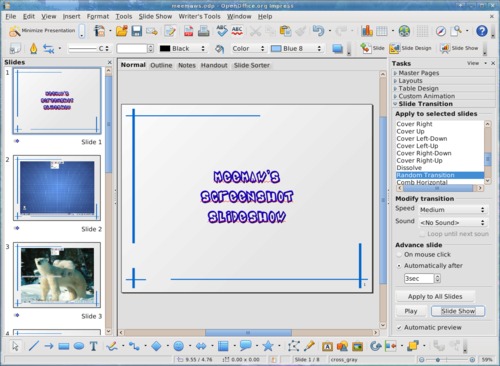Image resolution: width=500 pixels, height=366 pixels.
Task: Select the Text tool in drawing bar
Action: [94, 346]
